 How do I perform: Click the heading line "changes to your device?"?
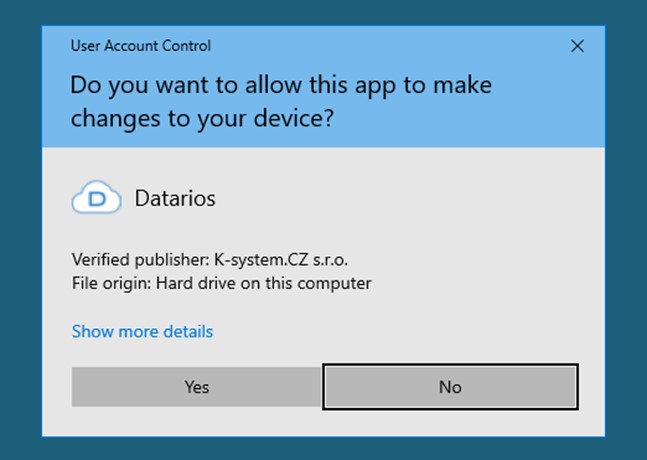point(201,118)
